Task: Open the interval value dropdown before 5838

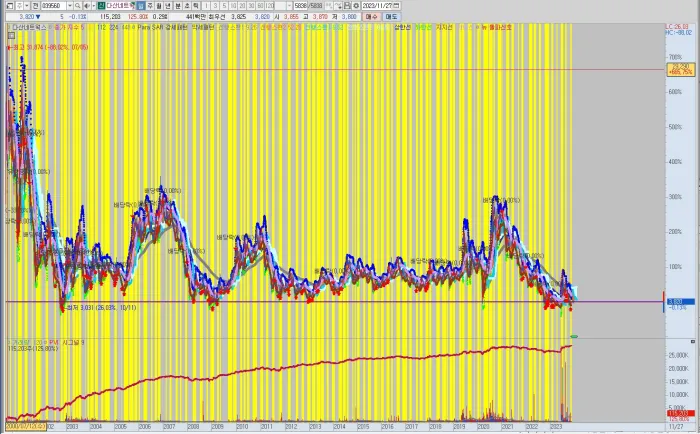Action: [x=289, y=6]
